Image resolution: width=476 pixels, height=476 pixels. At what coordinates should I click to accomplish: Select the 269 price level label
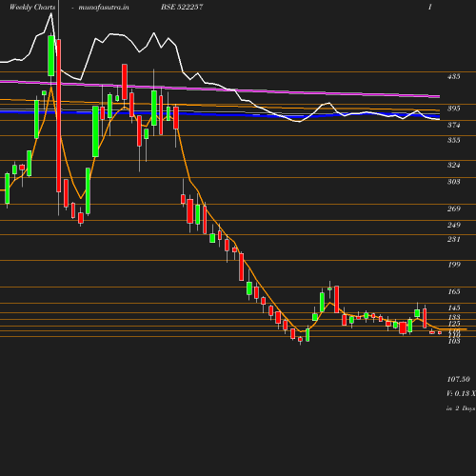click(453, 208)
